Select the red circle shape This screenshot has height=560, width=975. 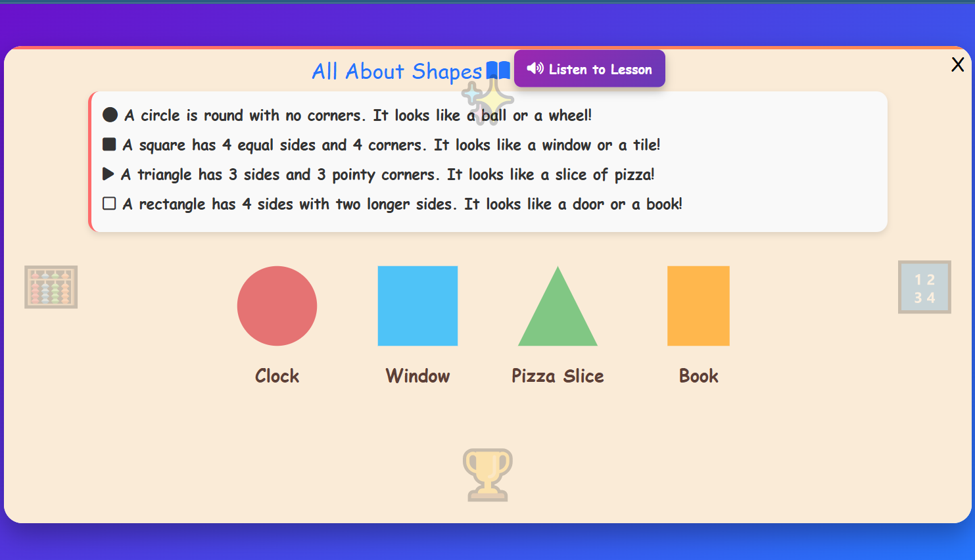coord(277,306)
